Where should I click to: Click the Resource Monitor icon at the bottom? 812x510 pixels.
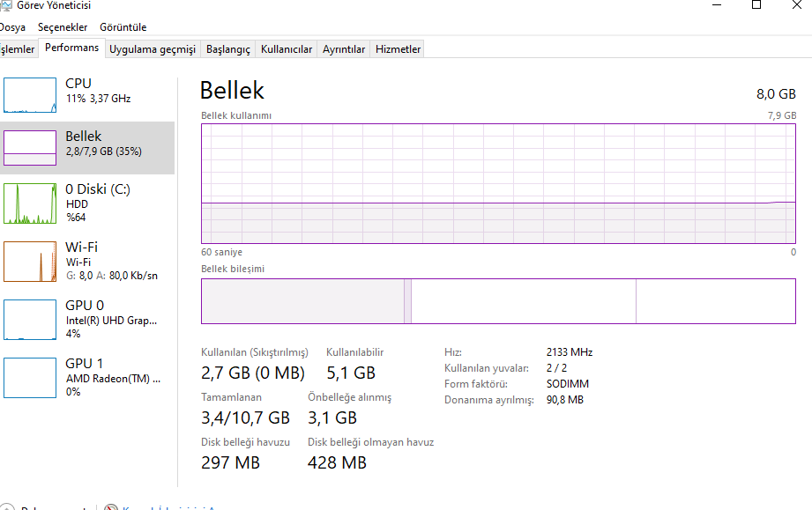111,507
